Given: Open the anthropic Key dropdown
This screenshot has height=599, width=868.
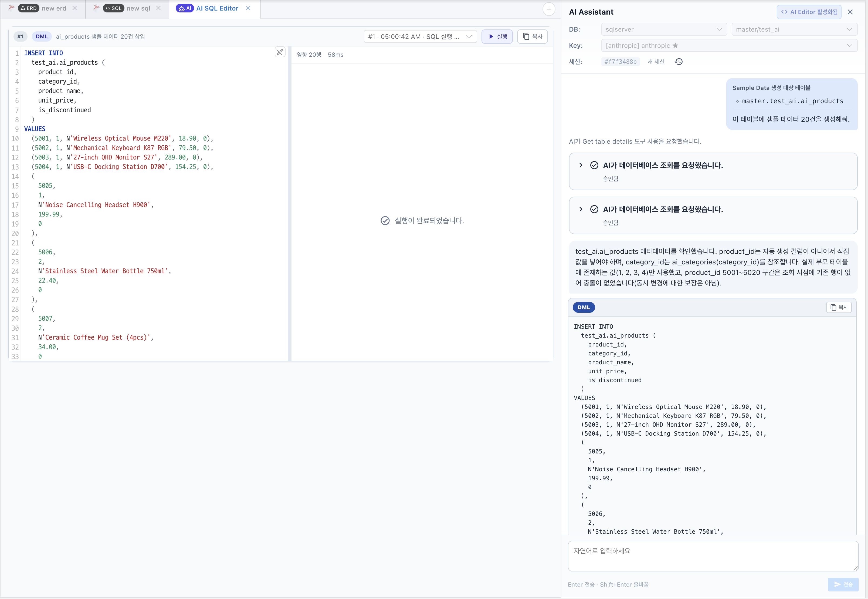Looking at the screenshot, I should coord(729,45).
